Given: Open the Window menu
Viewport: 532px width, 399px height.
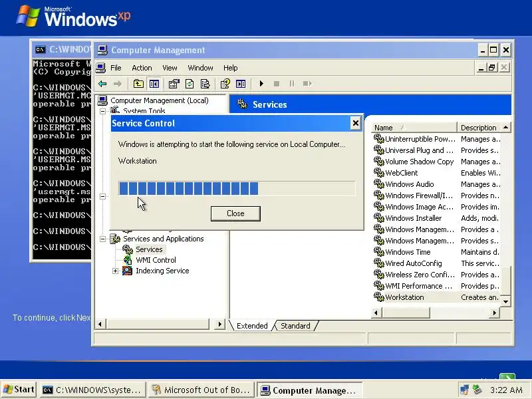Looking at the screenshot, I should pyautogui.click(x=201, y=68).
